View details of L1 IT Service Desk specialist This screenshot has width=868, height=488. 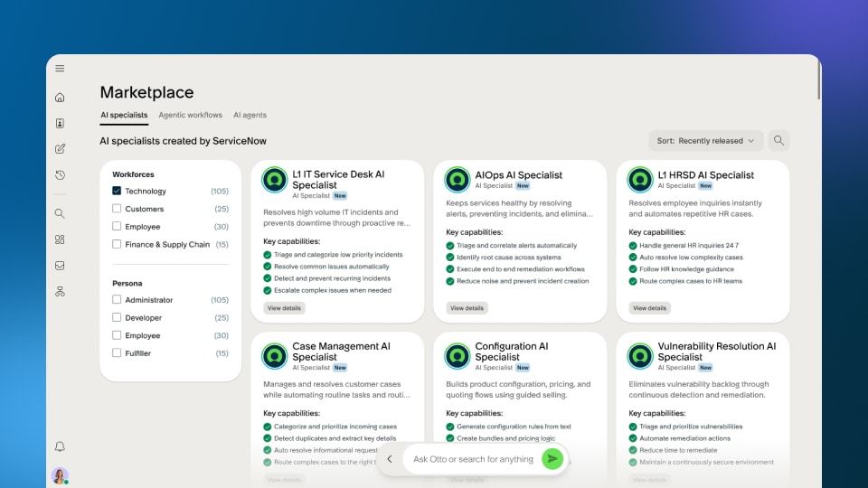[x=284, y=308]
